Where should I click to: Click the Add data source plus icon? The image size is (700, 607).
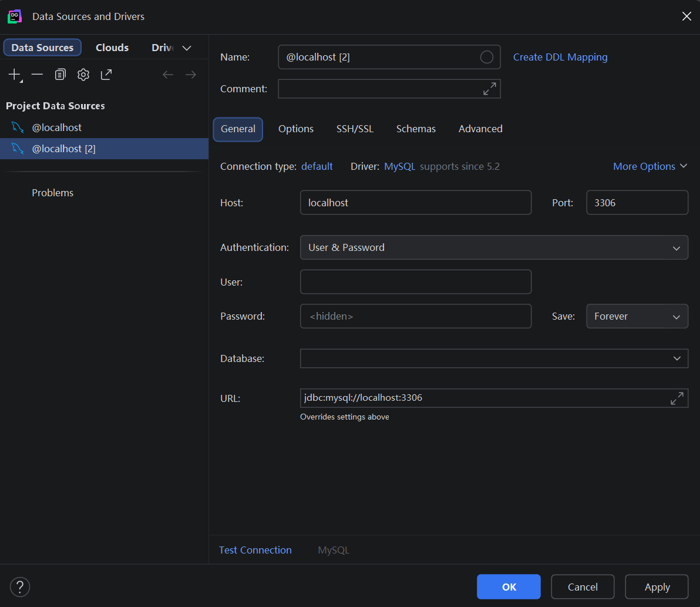pos(15,75)
